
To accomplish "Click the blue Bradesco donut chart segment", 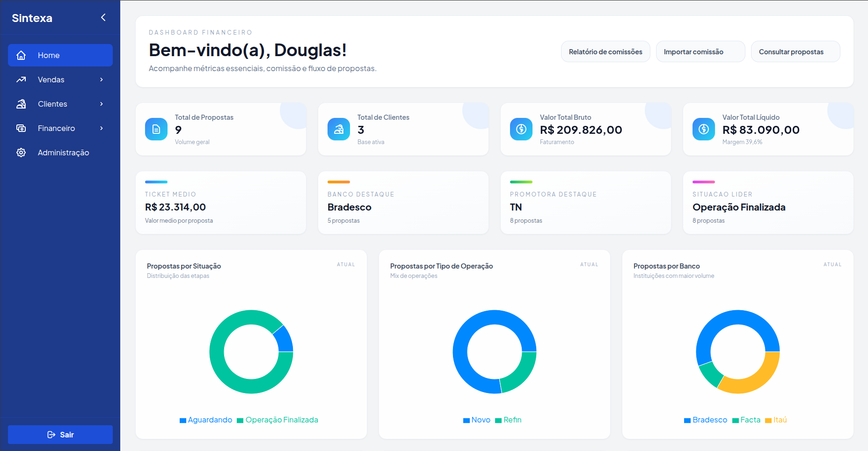I will click(738, 317).
